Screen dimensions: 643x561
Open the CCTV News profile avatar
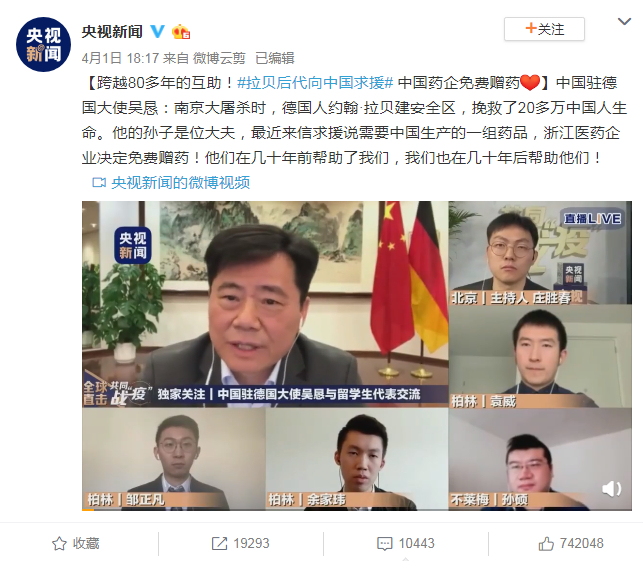[43, 44]
